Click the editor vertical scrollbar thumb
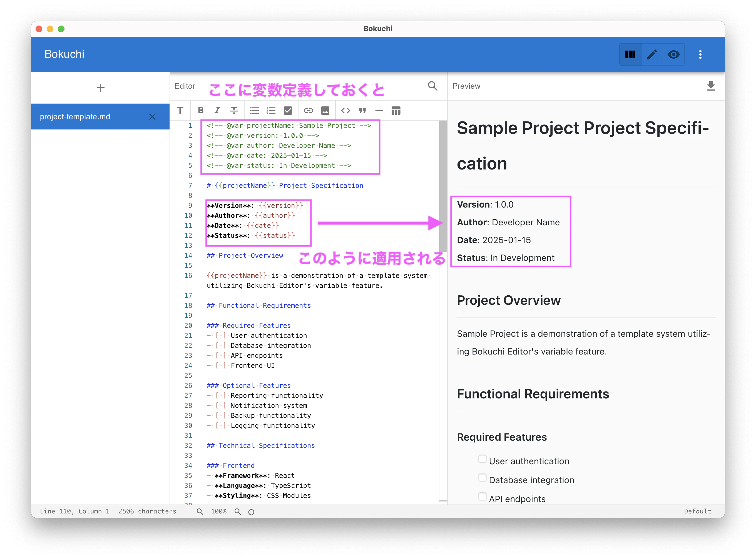This screenshot has height=559, width=756. [x=443, y=186]
